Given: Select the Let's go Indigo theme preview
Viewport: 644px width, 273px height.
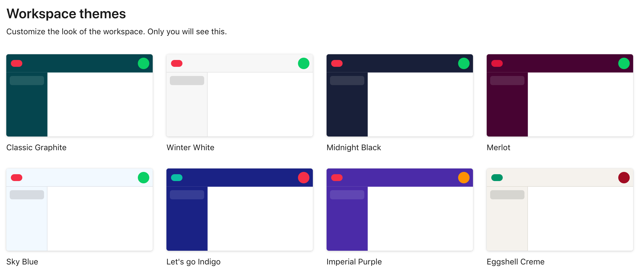Looking at the screenshot, I should click(x=240, y=210).
